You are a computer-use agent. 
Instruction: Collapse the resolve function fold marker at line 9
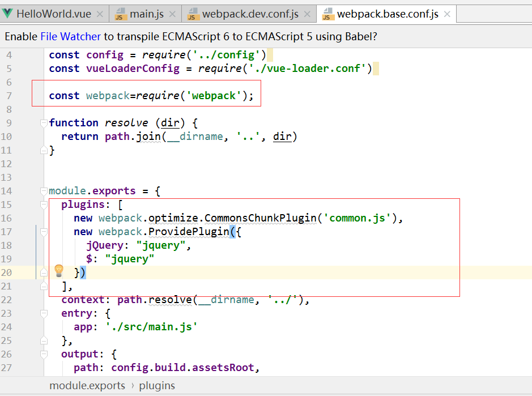click(44, 123)
